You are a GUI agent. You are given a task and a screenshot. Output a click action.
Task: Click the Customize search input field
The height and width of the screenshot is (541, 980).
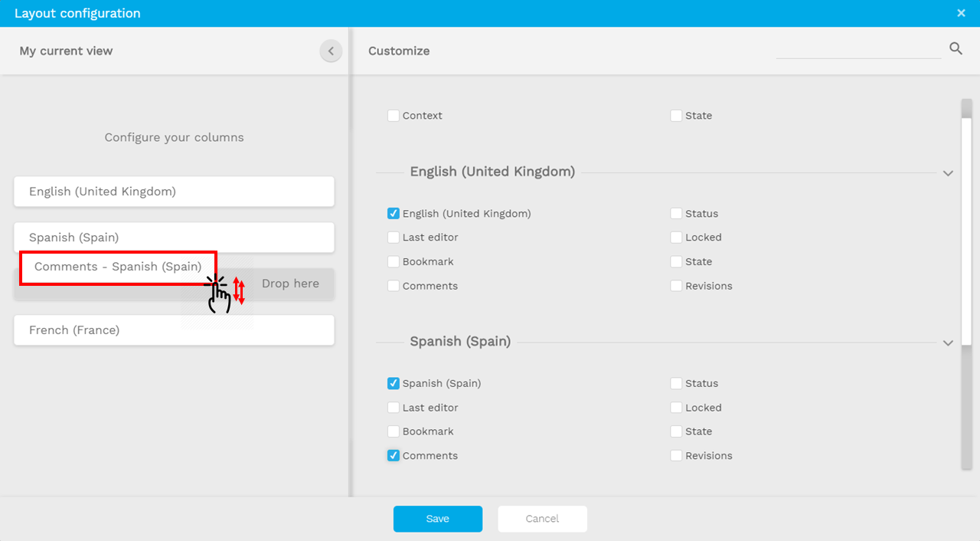pyautogui.click(x=857, y=50)
